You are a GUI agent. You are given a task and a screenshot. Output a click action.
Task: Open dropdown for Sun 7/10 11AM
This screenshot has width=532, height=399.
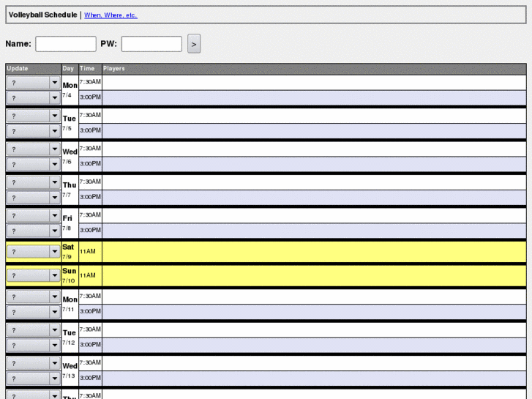coord(33,275)
